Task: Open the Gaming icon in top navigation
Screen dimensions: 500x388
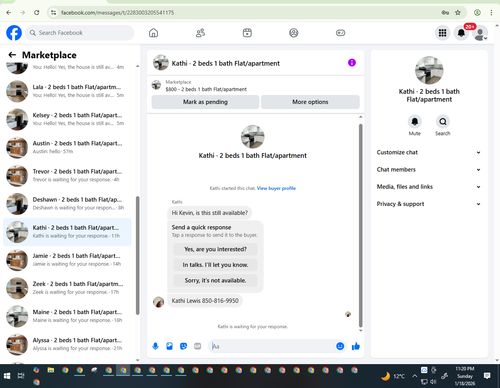Action: [340, 33]
